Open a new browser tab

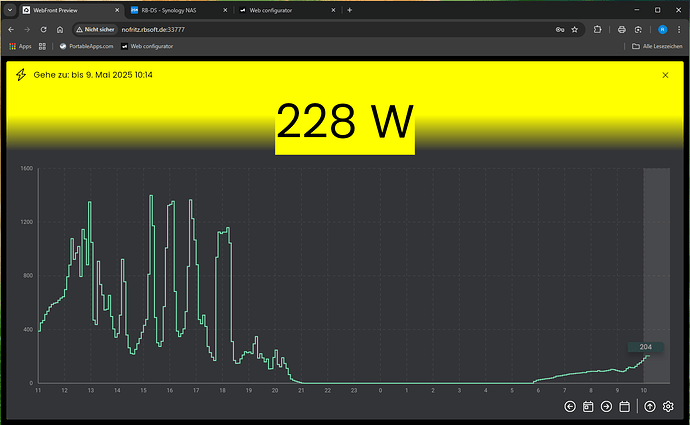[x=349, y=10]
